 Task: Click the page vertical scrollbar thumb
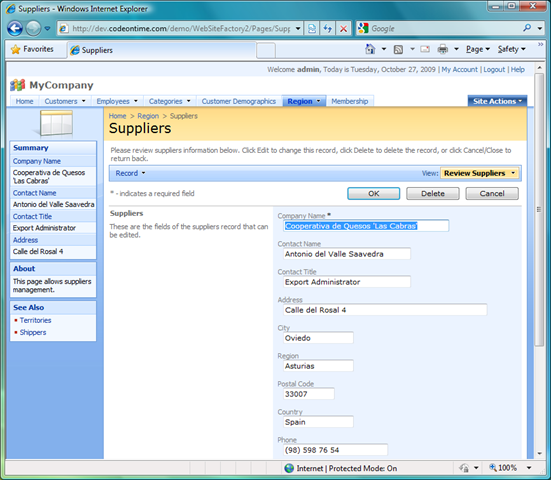click(539, 209)
